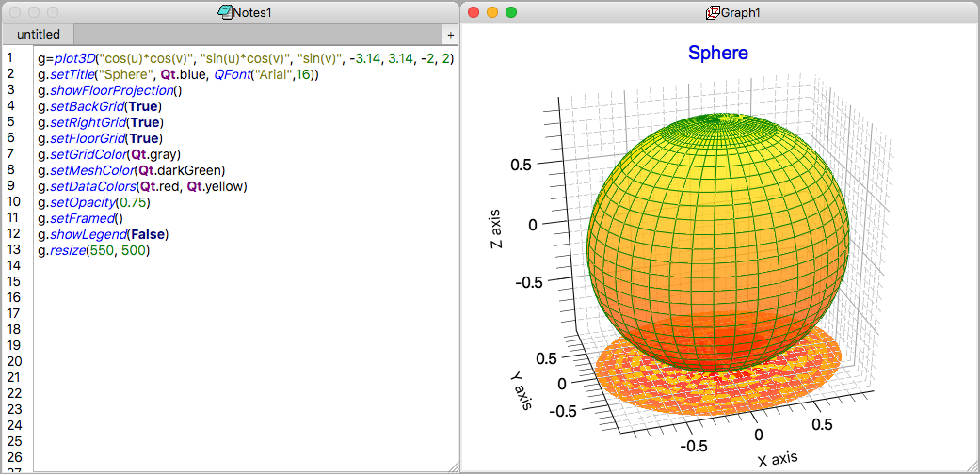Maximize Graph1 using the green button
This screenshot has height=474, width=980.
(x=511, y=12)
